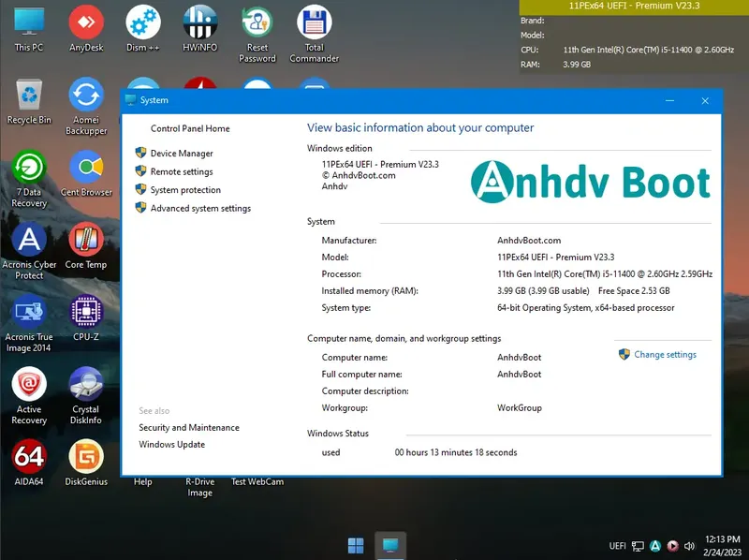Open Windows Update
The height and width of the screenshot is (560, 749).
(173, 444)
